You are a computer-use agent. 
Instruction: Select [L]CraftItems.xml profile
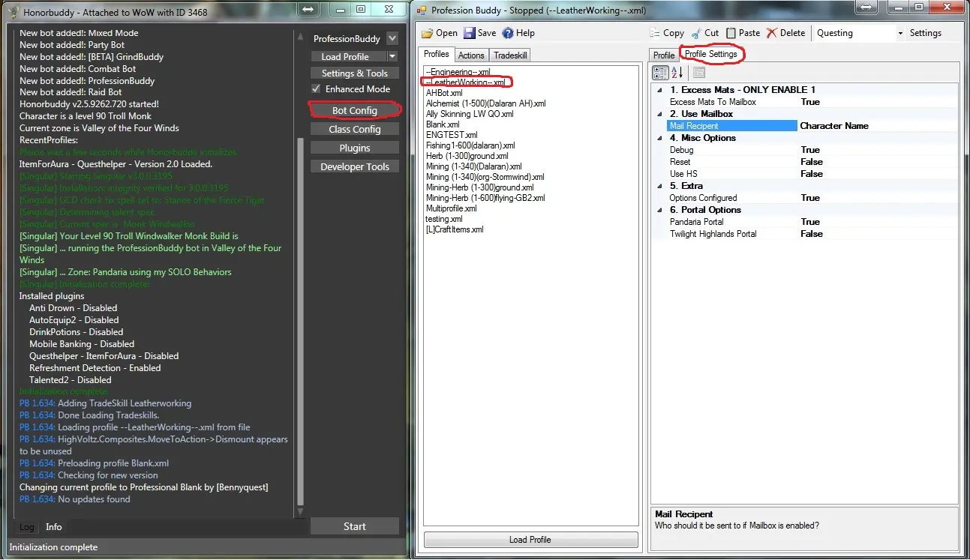pos(455,229)
